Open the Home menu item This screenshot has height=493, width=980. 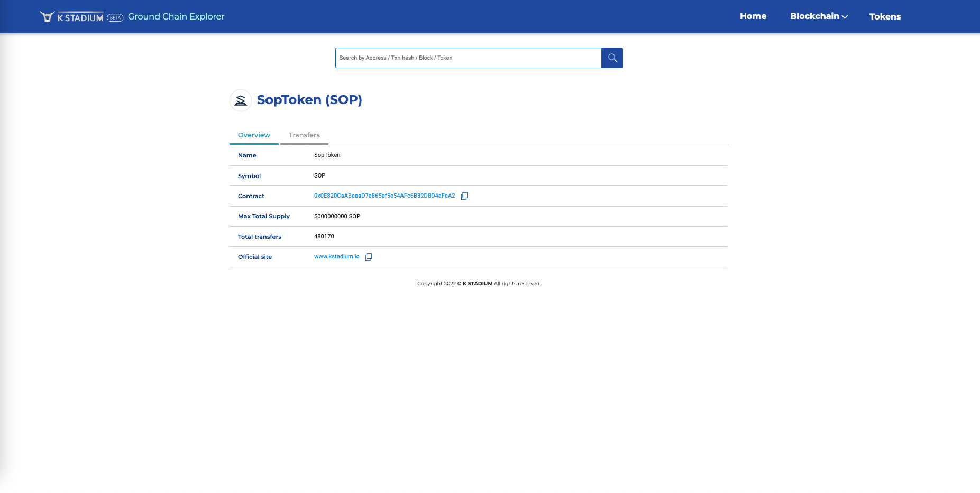[753, 16]
